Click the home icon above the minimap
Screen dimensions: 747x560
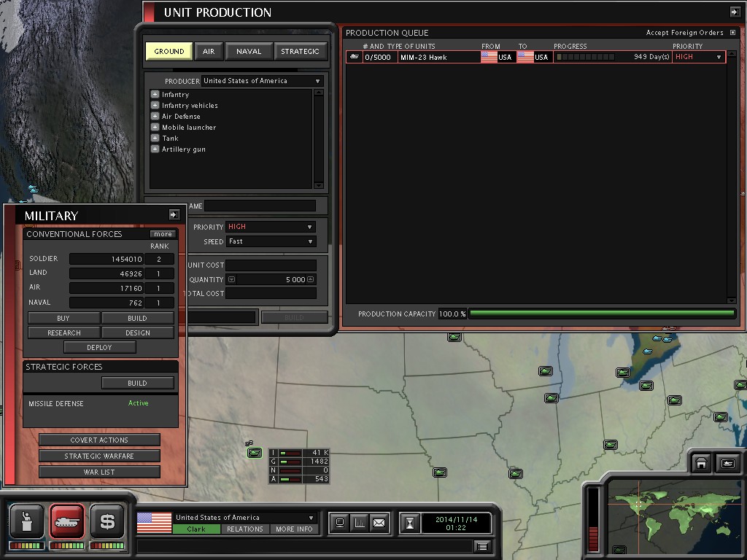(701, 463)
